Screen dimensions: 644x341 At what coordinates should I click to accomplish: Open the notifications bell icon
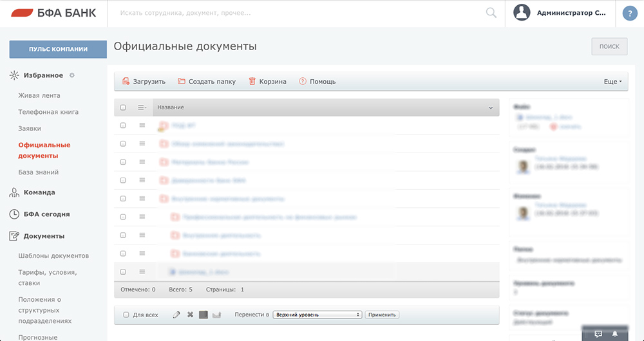[615, 334]
